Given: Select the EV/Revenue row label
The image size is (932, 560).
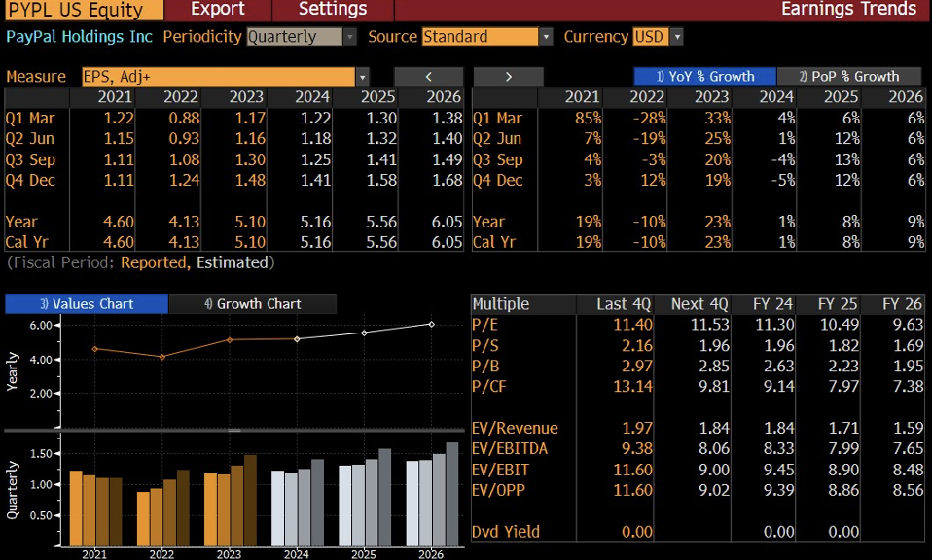Looking at the screenshot, I should 515,428.
